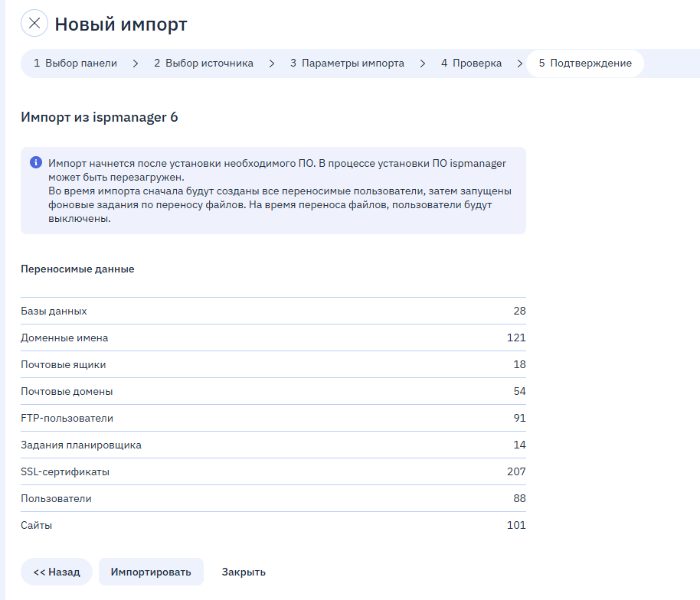Open step 2 Выбор источника
Image resolution: width=700 pixels, height=600 pixels.
click(204, 64)
